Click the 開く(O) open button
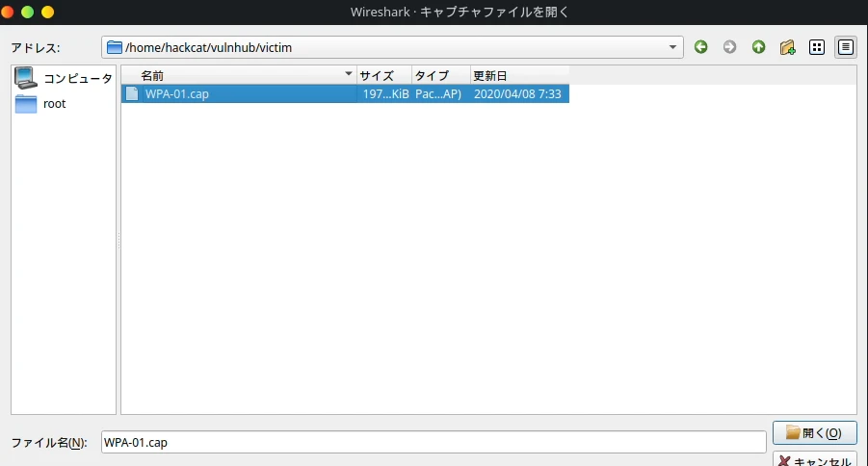This screenshot has height=466, width=868. [814, 433]
